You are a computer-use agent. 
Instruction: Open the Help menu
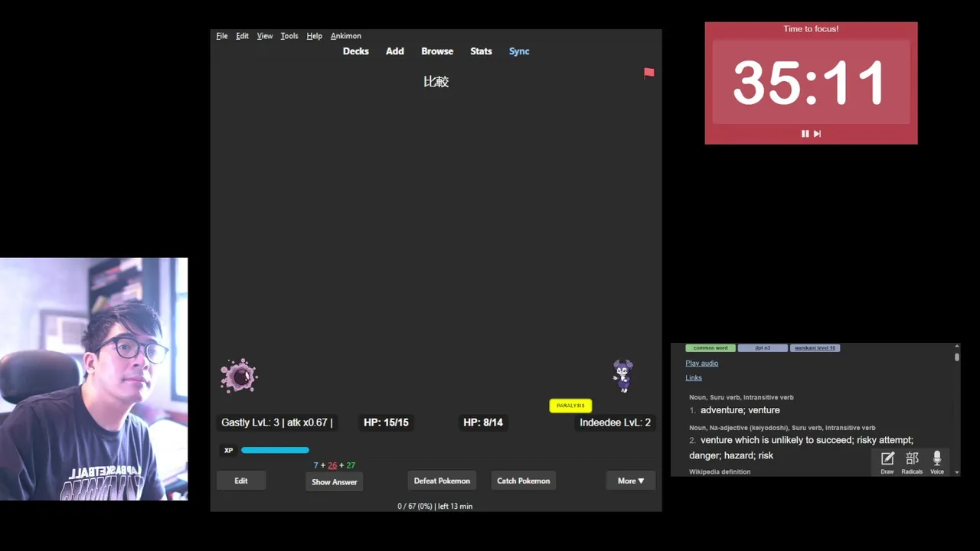pos(314,36)
